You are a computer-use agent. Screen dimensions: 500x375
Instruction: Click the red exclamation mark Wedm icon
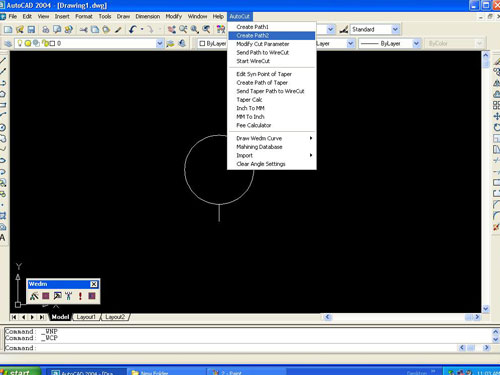click(80, 296)
